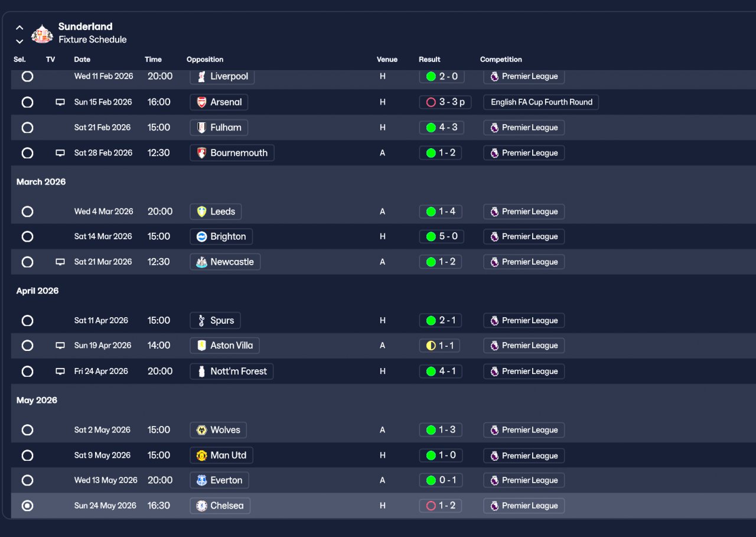Select the Fulham fixture radio button
This screenshot has height=537, width=756.
(27, 128)
